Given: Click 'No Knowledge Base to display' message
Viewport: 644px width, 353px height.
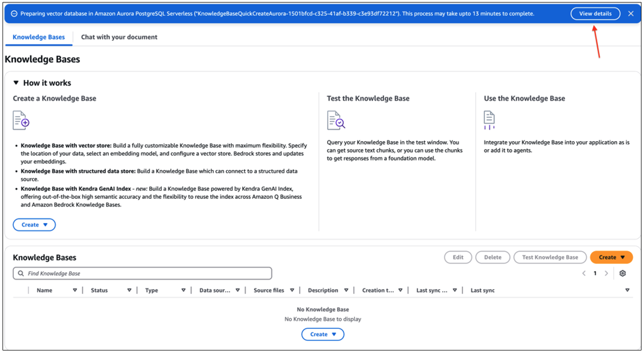Looking at the screenshot, I should (323, 319).
